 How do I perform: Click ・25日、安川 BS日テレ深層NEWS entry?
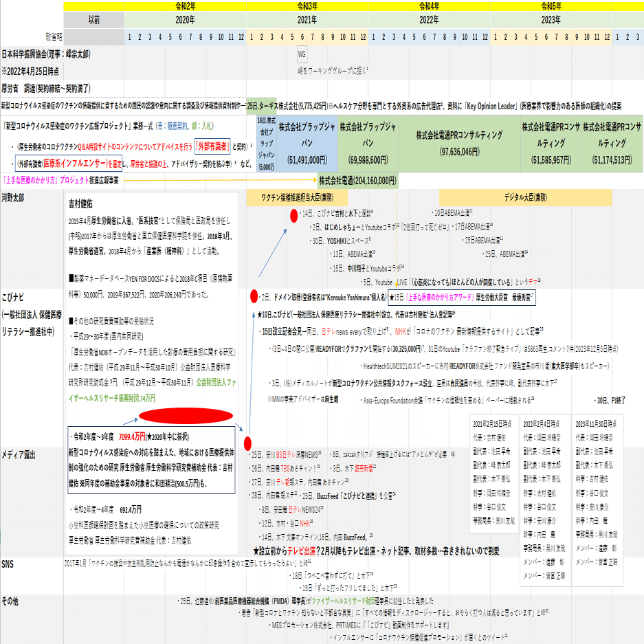click(x=285, y=455)
